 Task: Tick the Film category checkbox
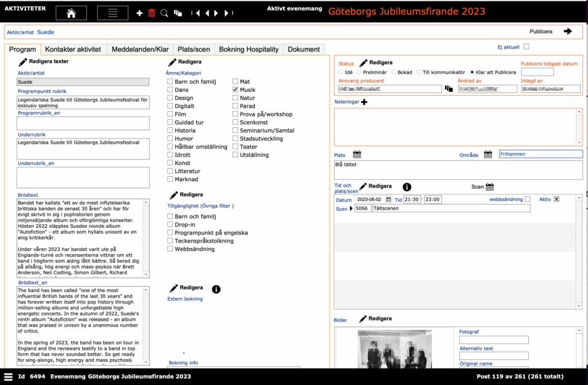pos(170,114)
